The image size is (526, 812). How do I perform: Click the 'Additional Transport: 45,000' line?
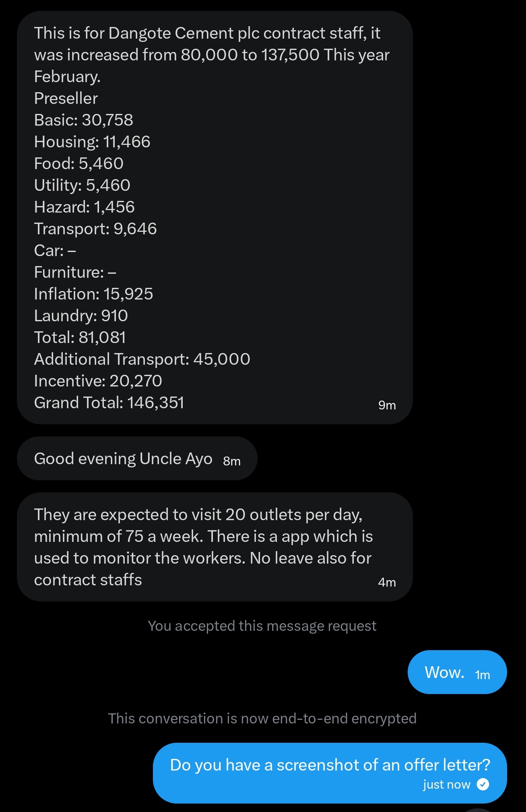(x=142, y=359)
